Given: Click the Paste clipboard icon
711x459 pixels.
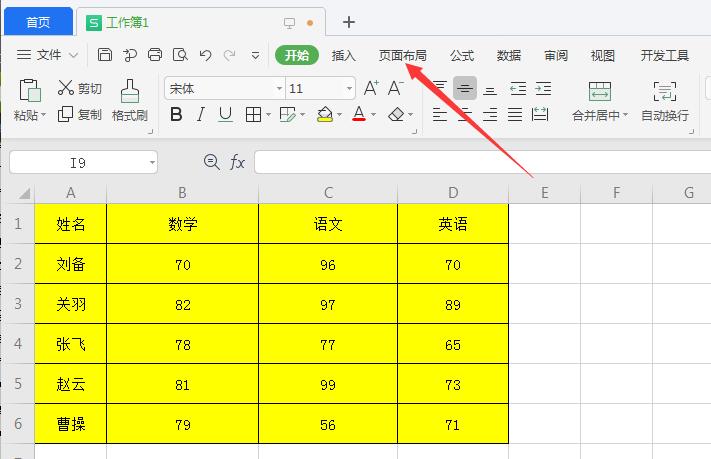Looking at the screenshot, I should (29, 90).
